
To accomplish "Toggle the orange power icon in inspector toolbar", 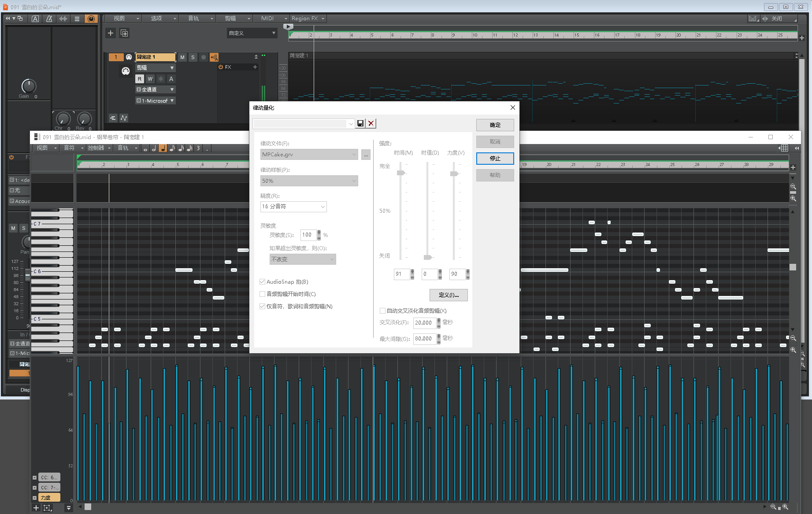I will (x=91, y=18).
